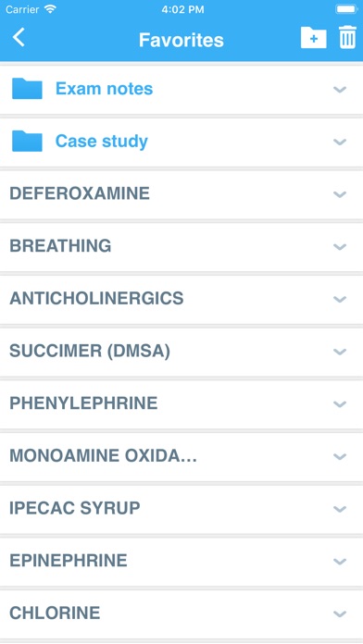
Task: Open the PHENYLEPHRINE favorite
Action: click(181, 403)
